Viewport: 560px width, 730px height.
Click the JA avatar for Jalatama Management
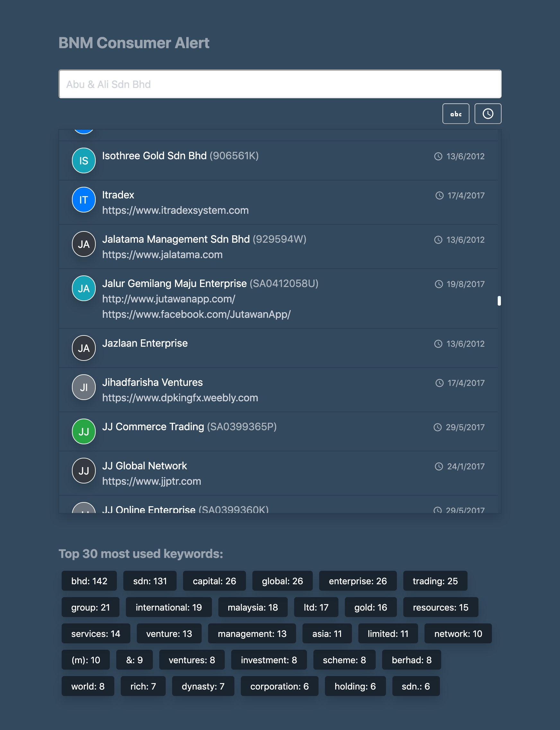point(84,244)
